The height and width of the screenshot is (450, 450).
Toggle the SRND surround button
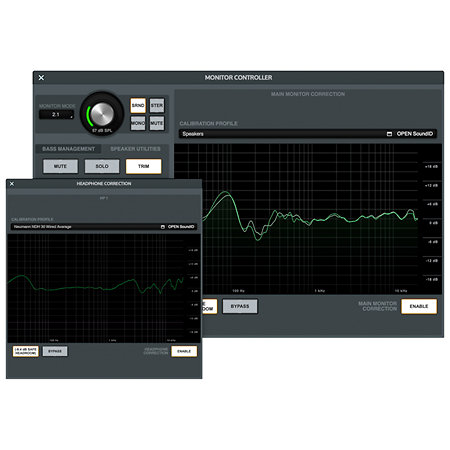click(x=138, y=106)
